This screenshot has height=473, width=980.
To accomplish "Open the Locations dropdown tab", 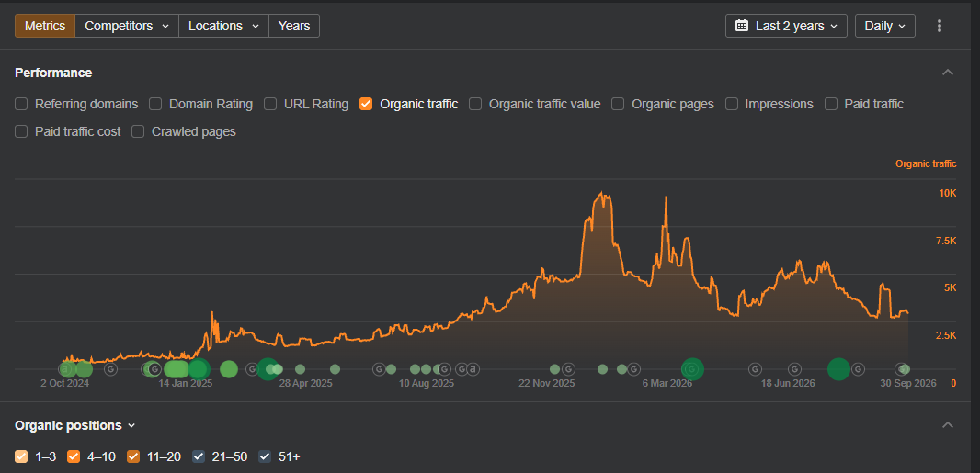I will point(223,26).
